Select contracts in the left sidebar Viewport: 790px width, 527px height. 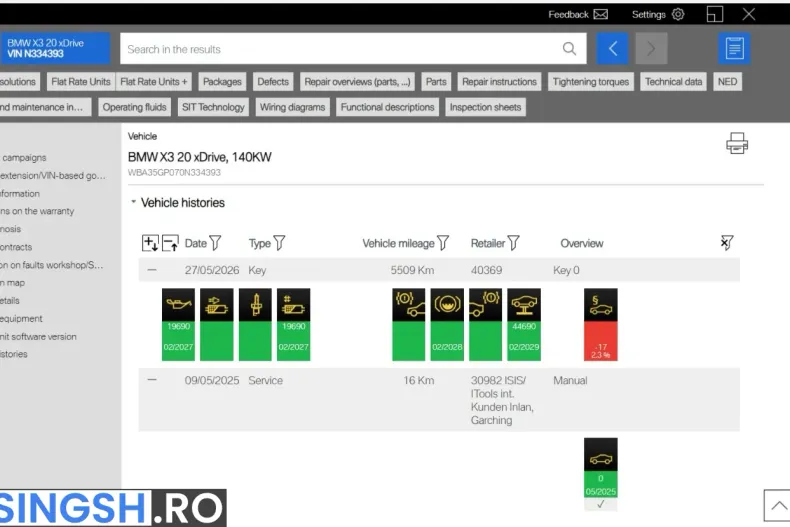(16, 247)
